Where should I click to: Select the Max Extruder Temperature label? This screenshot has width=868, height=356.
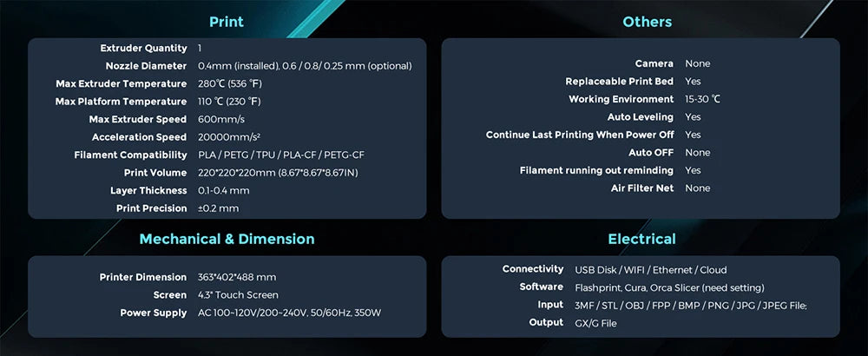tap(121, 84)
